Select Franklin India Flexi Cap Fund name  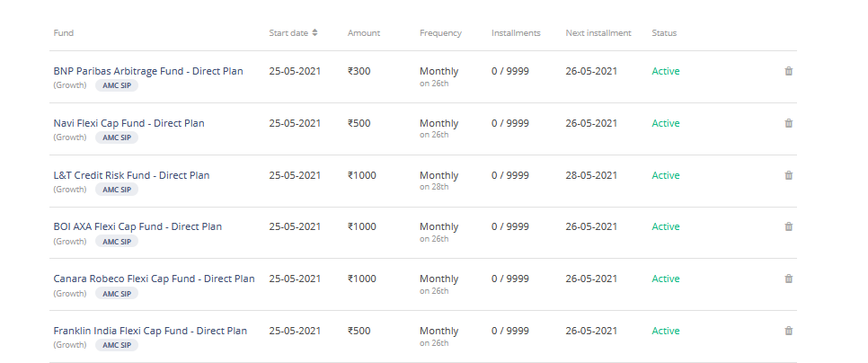click(150, 331)
